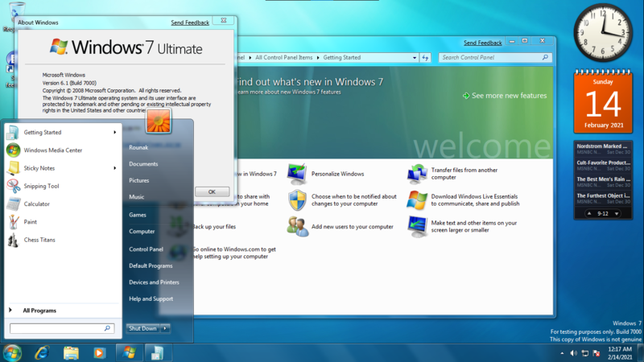Click See more new features link
Viewport: 644px width, 362px height.
505,96
